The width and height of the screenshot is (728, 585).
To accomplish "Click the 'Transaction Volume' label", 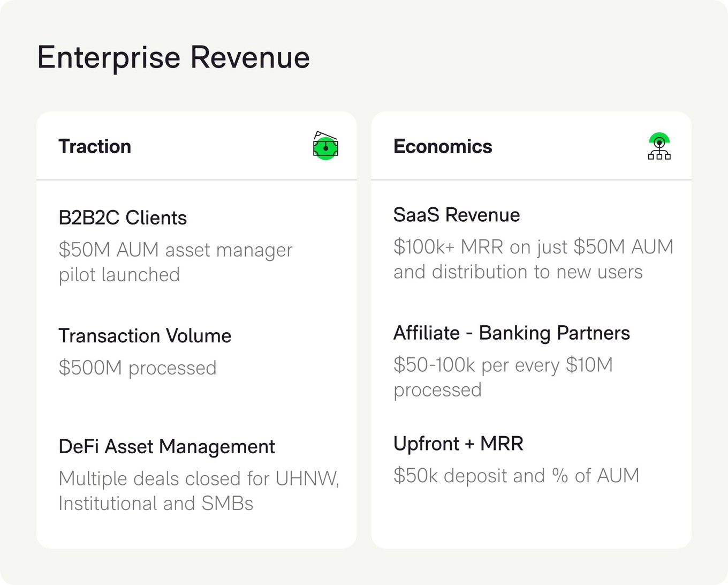I will 145,336.
